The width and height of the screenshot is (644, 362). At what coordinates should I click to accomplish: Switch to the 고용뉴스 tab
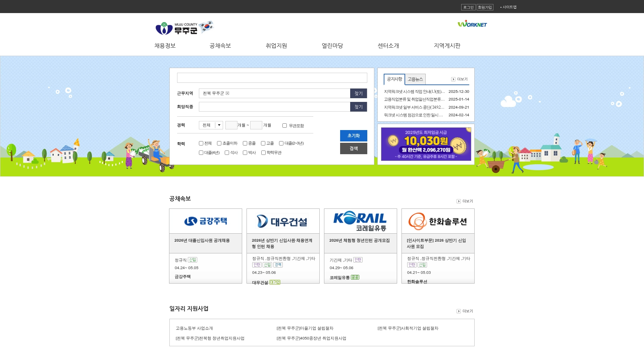(x=415, y=79)
